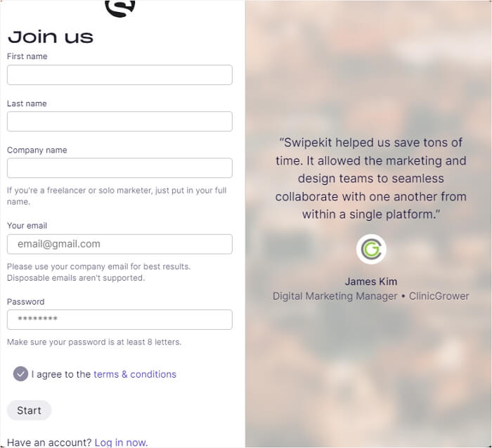Click the Digital Marketing Manager subtitle
The image size is (492, 448).
[335, 296]
